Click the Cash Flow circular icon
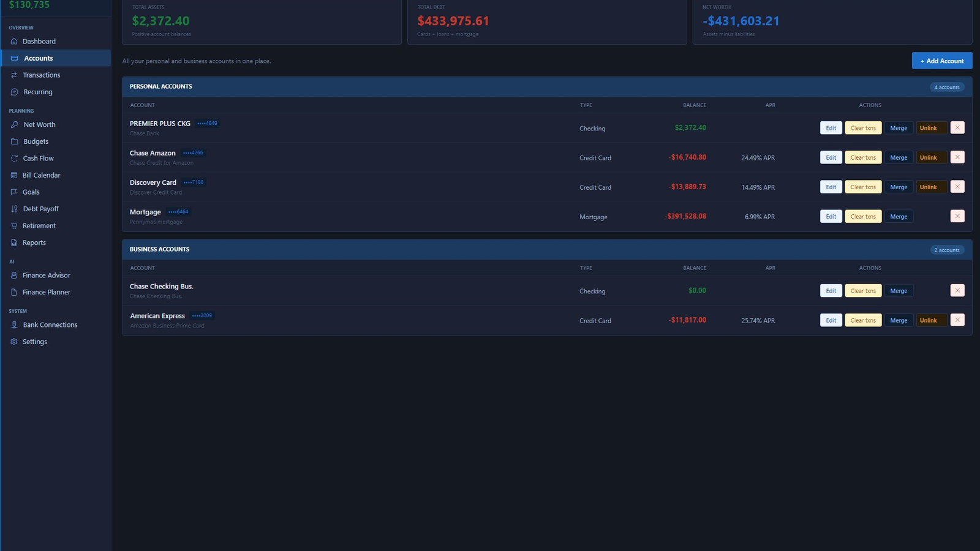Viewport: 980px width, 551px height. (14, 158)
